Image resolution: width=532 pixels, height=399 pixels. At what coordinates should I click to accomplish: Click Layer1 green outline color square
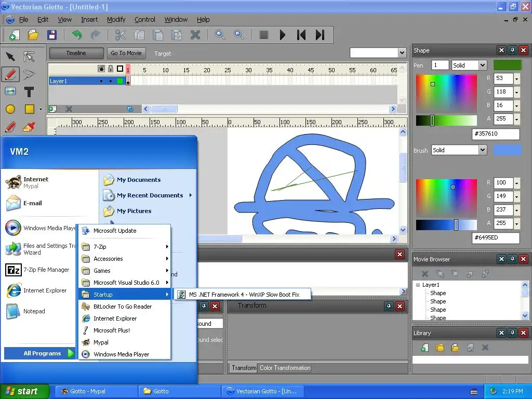pos(120,81)
